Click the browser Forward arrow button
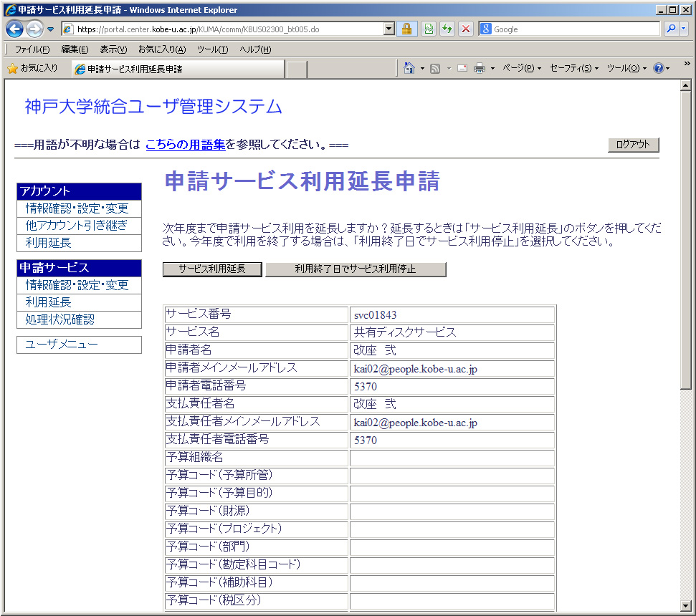 point(34,29)
